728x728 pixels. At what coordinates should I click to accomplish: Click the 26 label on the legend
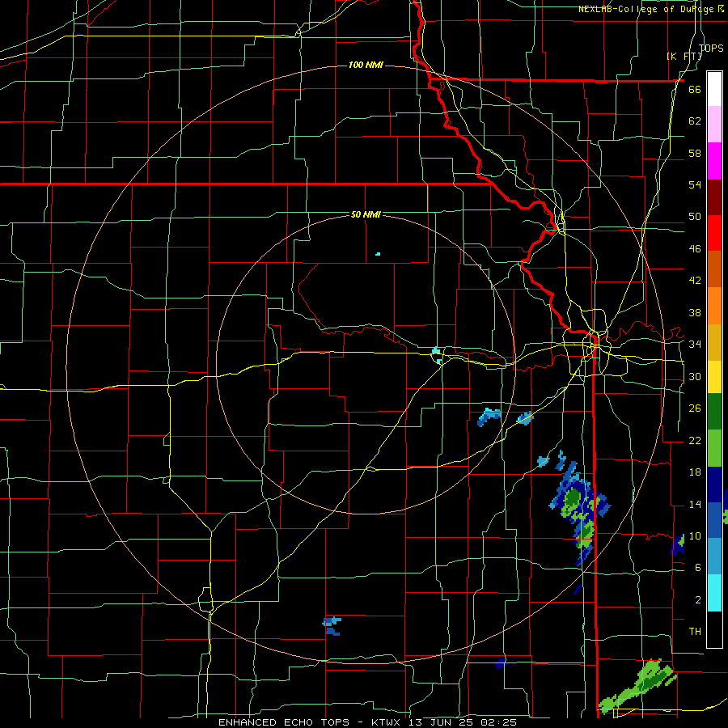(695, 408)
